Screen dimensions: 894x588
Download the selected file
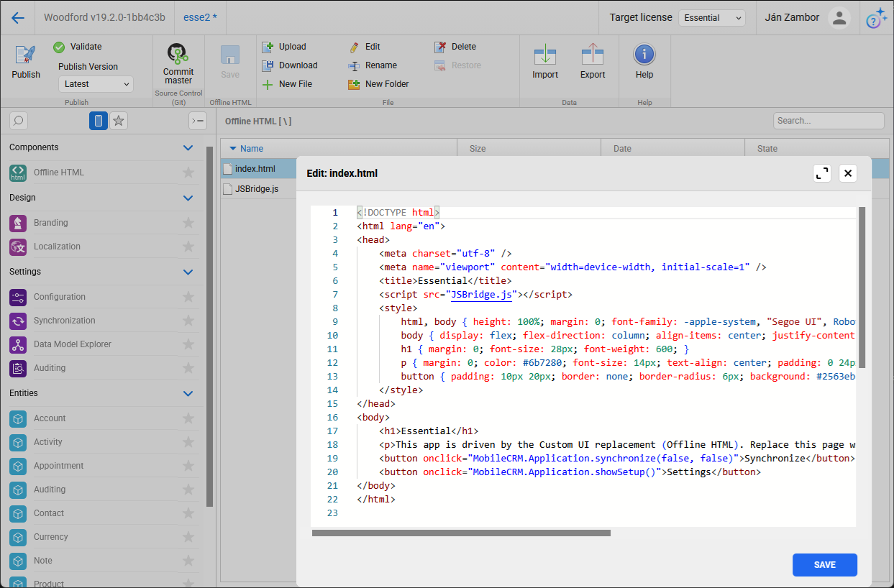point(290,65)
